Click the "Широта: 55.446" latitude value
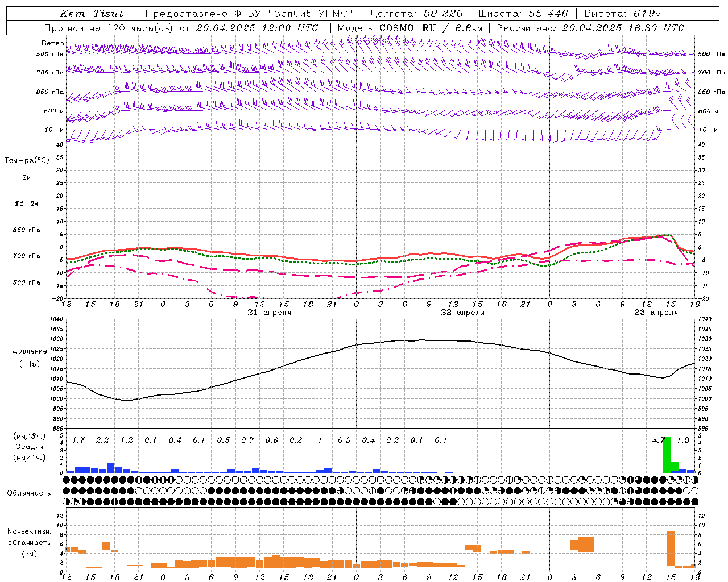This screenshot has width=728, height=582. pos(523,14)
